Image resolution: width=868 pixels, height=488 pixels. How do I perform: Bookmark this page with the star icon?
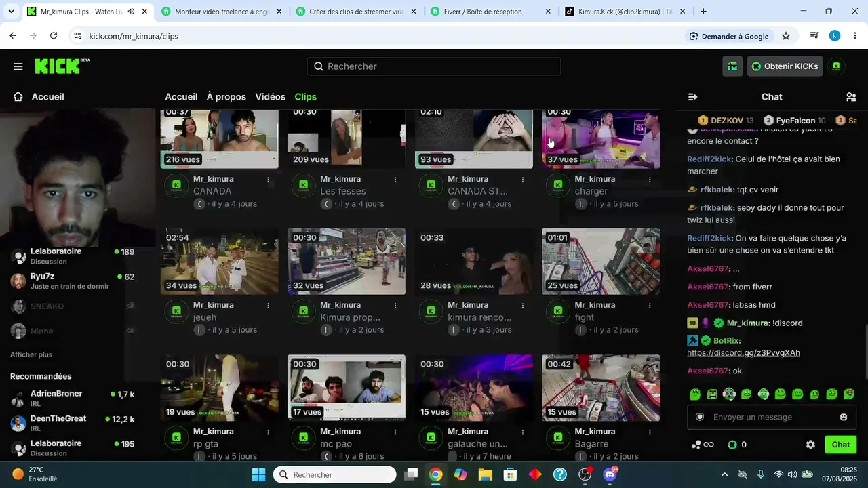(786, 36)
